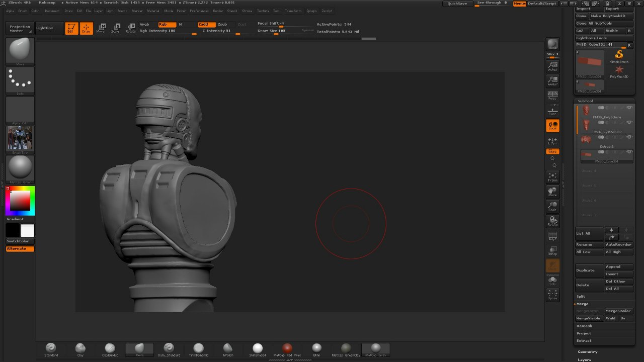Hide the PM3D_Cylinder3D2 subtool eye
The width and height of the screenshot is (644, 362).
click(x=629, y=122)
